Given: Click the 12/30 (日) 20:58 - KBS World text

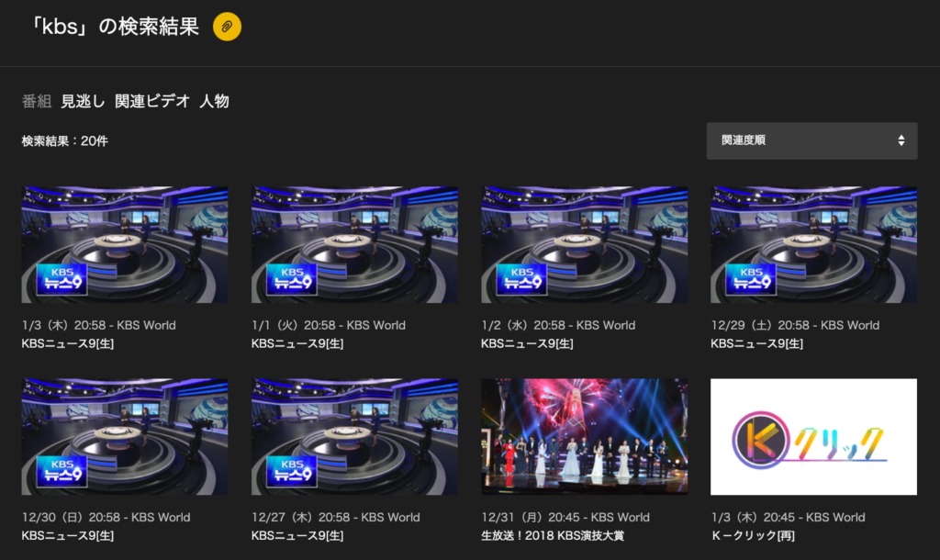Looking at the screenshot, I should (106, 517).
